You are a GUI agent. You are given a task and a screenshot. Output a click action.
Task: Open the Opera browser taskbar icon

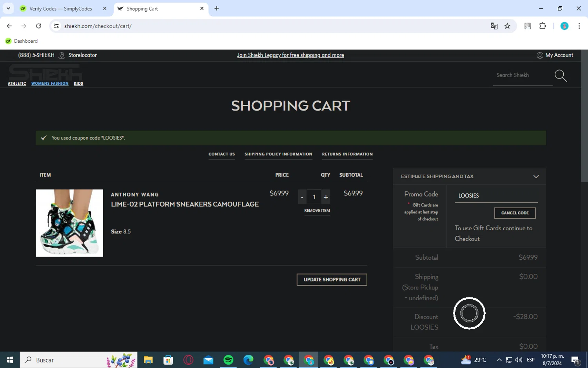point(189,360)
